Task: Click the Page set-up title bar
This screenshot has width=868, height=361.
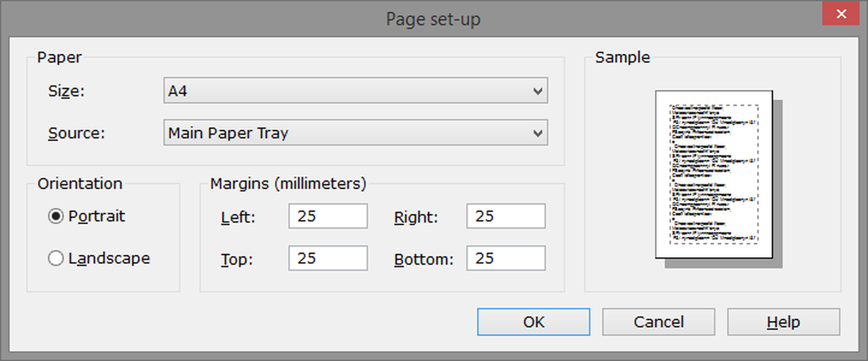Action: pyautogui.click(x=433, y=19)
